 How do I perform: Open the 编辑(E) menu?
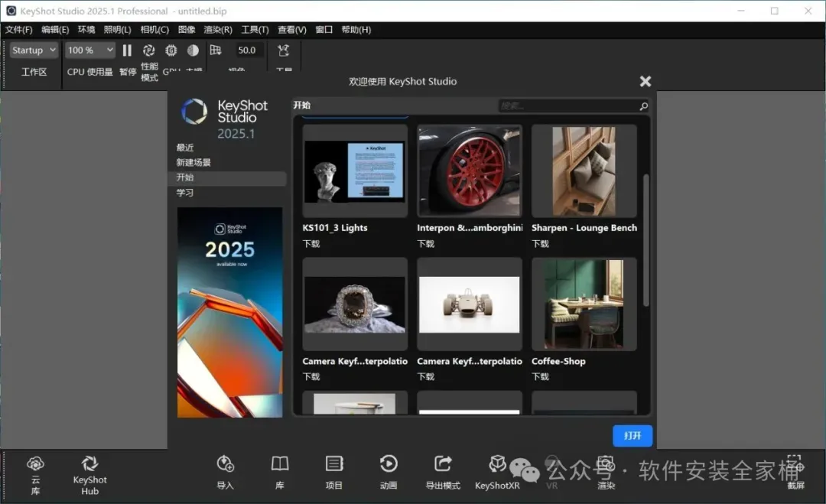click(55, 30)
